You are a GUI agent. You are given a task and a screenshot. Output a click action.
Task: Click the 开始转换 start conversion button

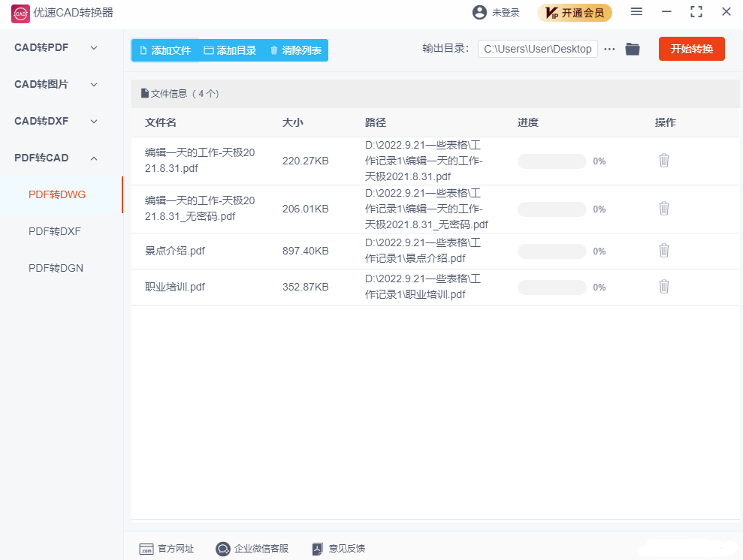pos(691,48)
